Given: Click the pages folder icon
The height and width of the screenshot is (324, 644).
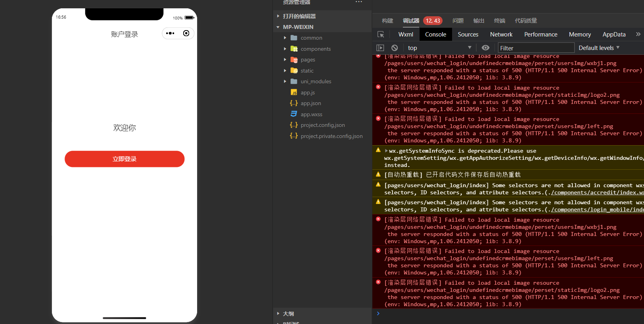Looking at the screenshot, I should [x=294, y=59].
